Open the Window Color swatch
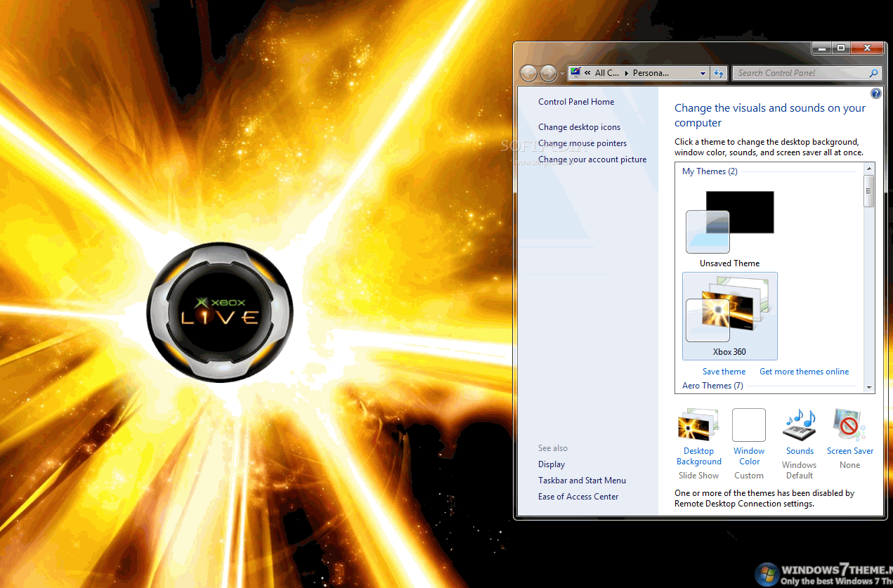 click(749, 425)
